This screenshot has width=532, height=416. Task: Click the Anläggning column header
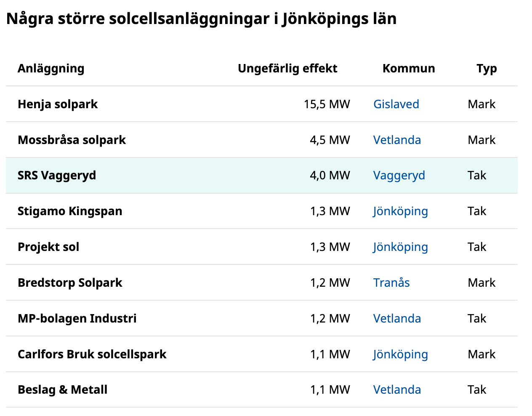click(51, 68)
